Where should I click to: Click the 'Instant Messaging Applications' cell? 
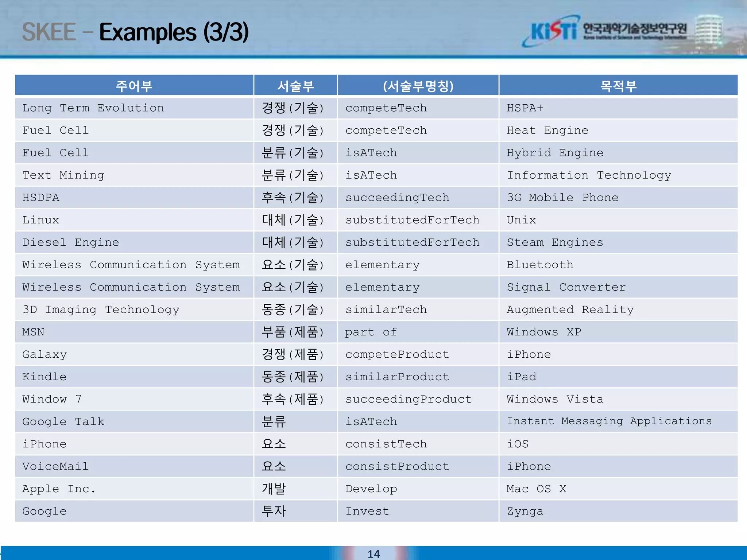coord(618,422)
